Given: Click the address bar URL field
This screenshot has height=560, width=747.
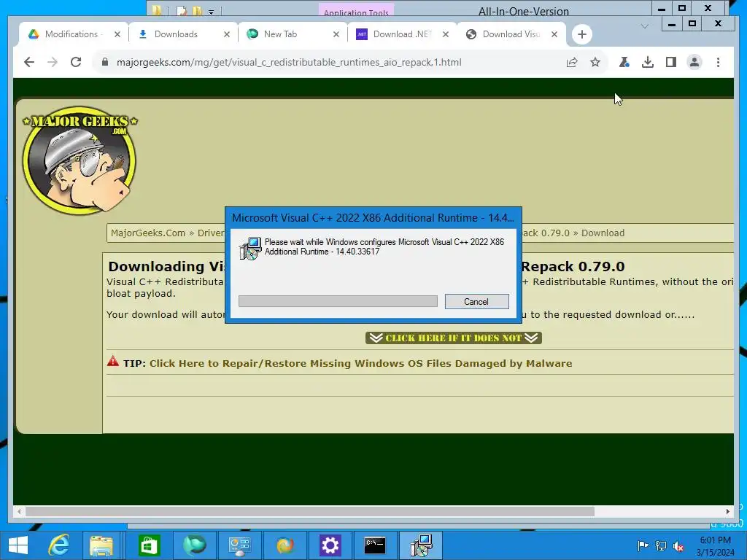Looking at the screenshot, I should coord(289,62).
